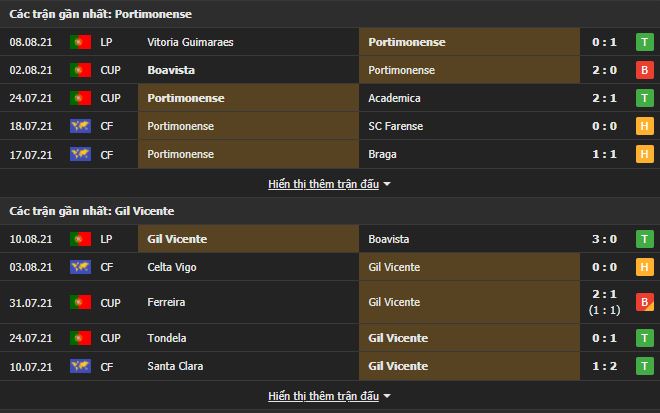This screenshot has width=660, height=413.
Task: Click world flag icon on the Braga row
Action: (x=80, y=154)
